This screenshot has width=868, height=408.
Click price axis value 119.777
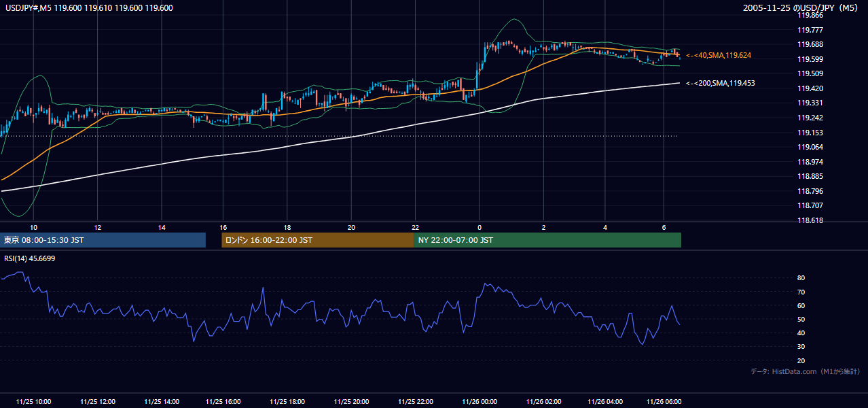(810, 30)
